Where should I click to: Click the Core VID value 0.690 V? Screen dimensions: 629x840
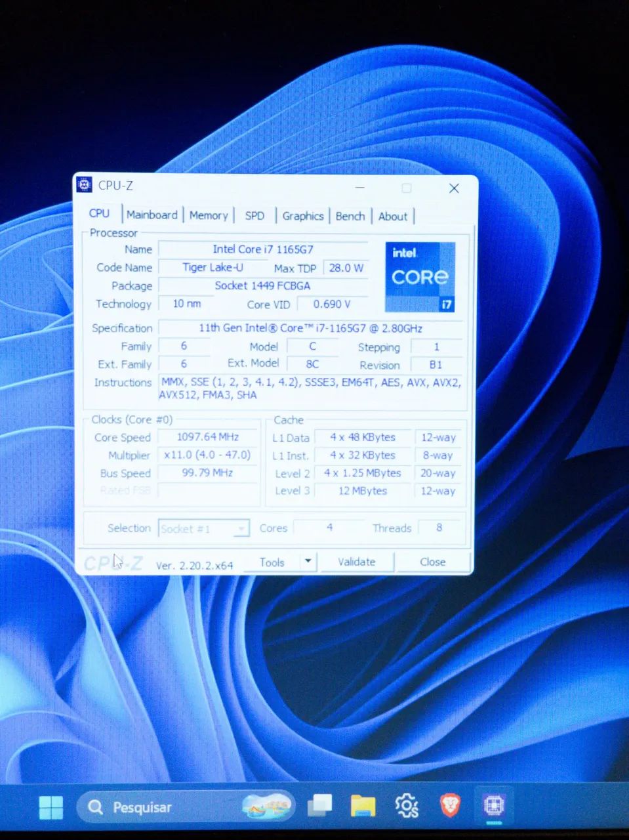332,304
